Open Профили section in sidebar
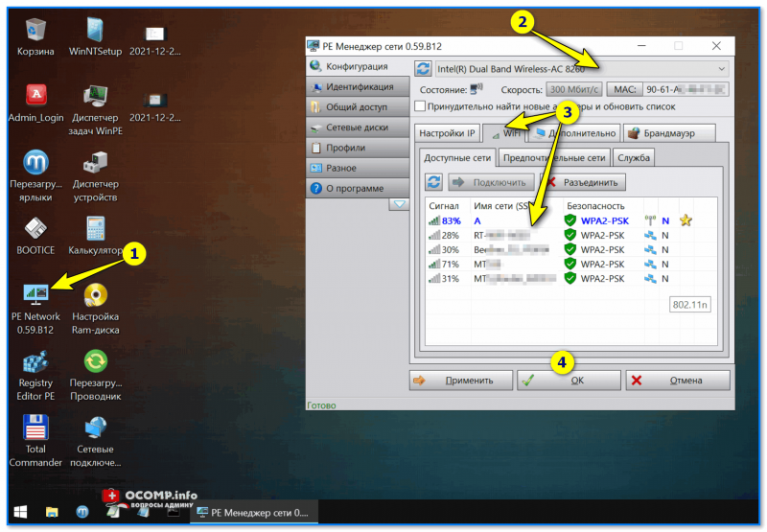 (x=358, y=148)
